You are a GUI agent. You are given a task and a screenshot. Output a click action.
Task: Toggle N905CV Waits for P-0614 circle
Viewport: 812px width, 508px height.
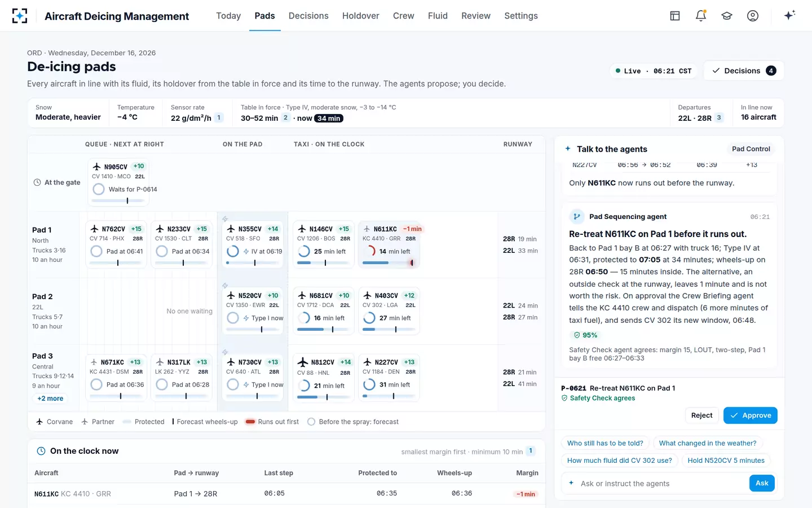[x=99, y=189]
